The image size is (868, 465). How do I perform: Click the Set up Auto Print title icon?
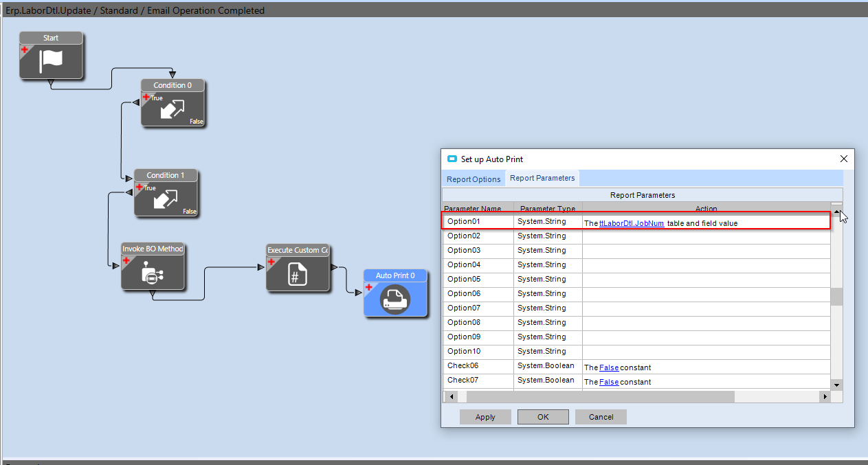click(x=452, y=158)
